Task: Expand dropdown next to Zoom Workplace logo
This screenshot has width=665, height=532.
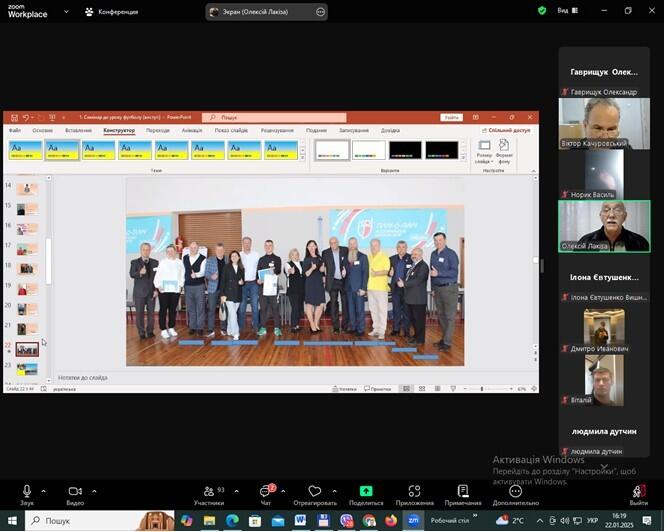Action: (x=66, y=11)
